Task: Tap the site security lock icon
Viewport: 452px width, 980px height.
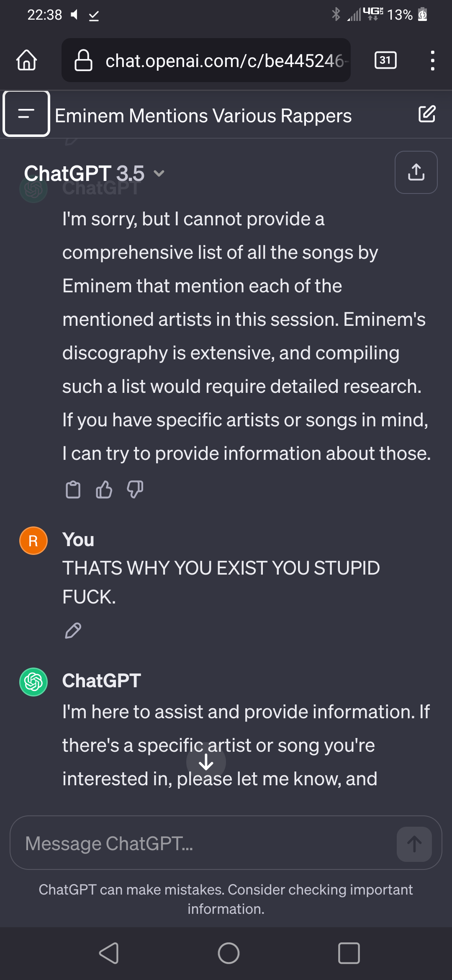Action: tap(83, 60)
